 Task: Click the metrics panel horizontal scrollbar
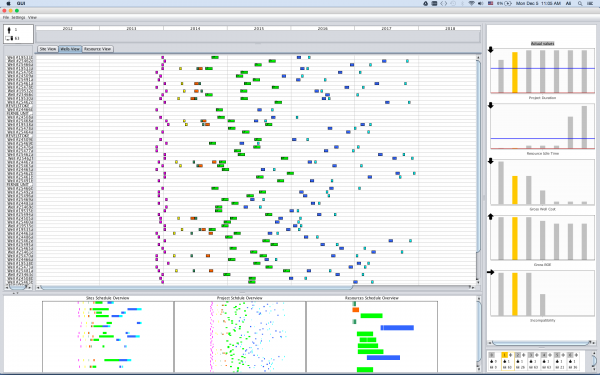point(542,343)
